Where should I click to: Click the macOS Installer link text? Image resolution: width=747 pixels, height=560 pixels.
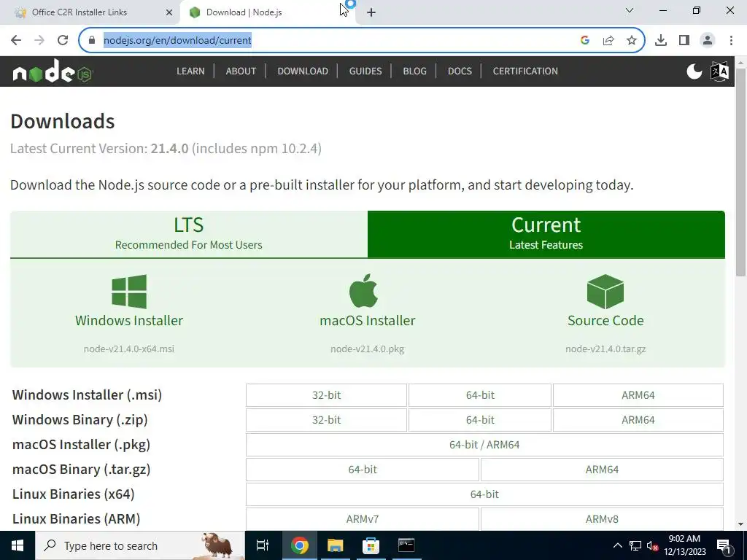pyautogui.click(x=368, y=321)
